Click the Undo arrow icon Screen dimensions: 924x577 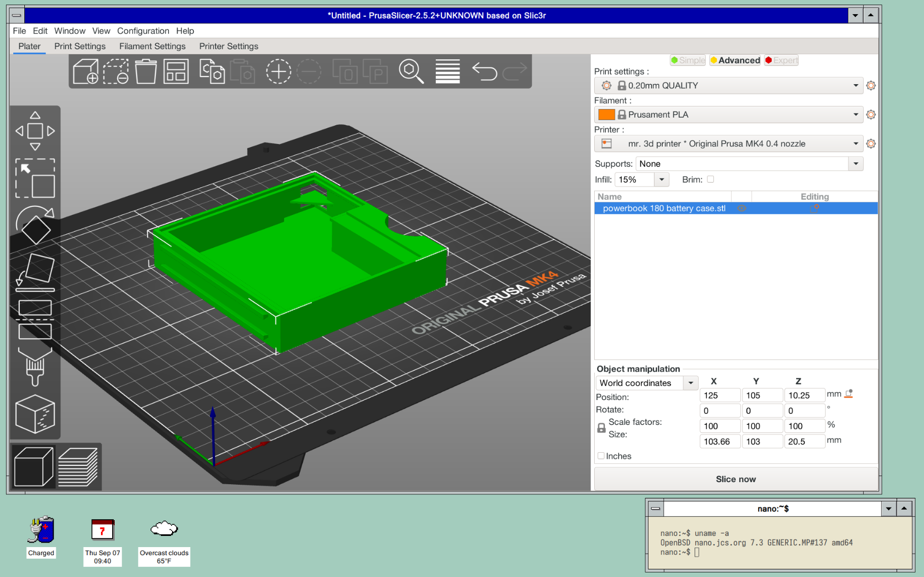click(484, 71)
